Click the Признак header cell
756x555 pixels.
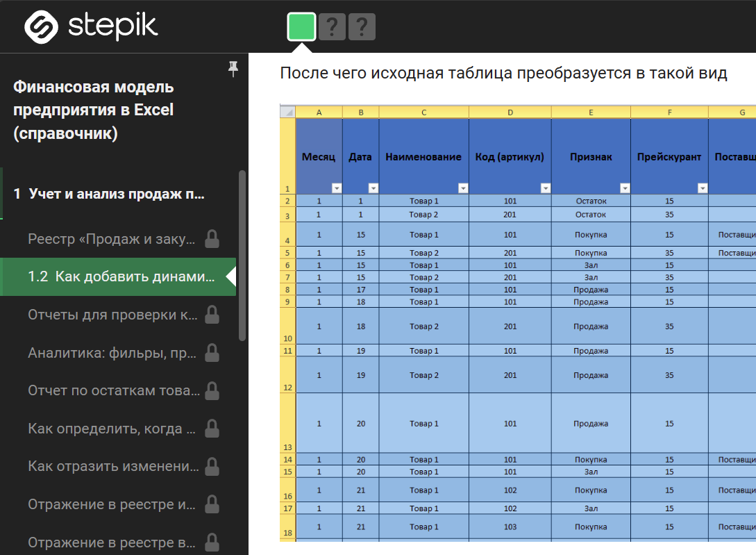click(x=591, y=156)
